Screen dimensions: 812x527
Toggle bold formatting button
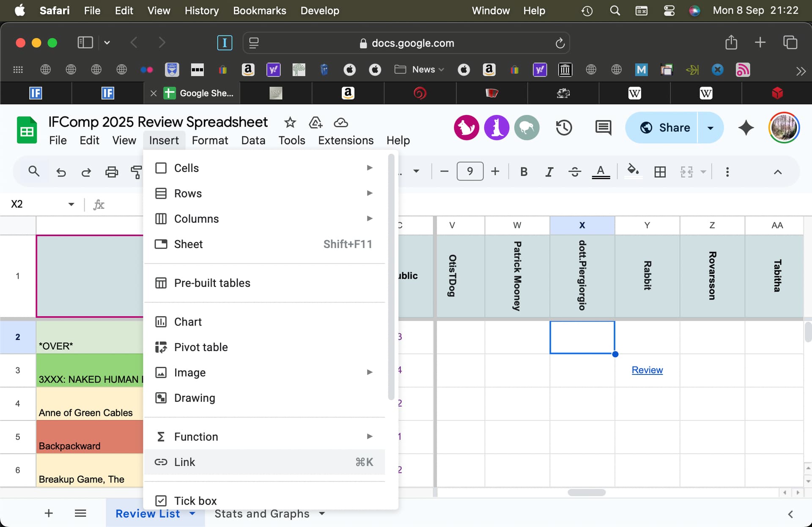[524, 172]
